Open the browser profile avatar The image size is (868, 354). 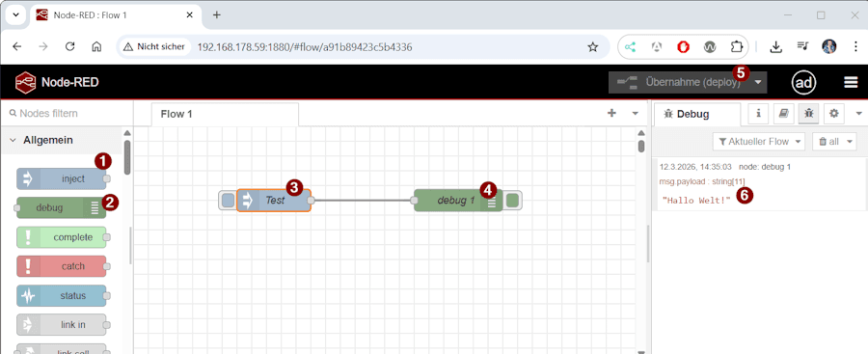tap(829, 46)
